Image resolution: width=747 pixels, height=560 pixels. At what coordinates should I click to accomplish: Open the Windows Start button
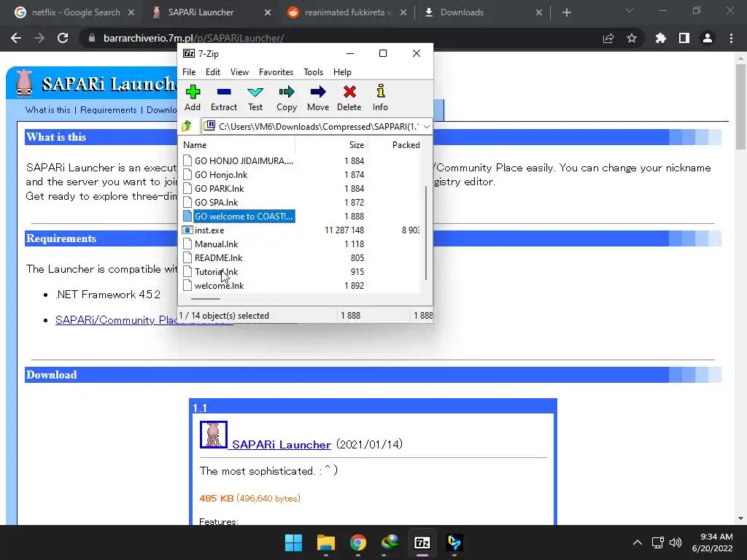coord(293,542)
